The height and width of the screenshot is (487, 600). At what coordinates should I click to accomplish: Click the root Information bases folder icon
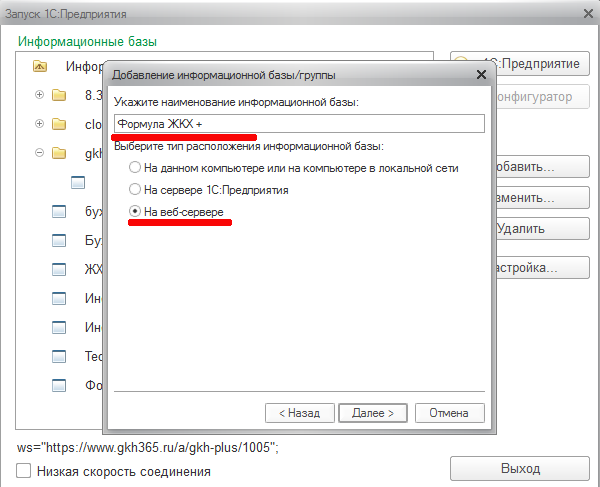tap(40, 67)
